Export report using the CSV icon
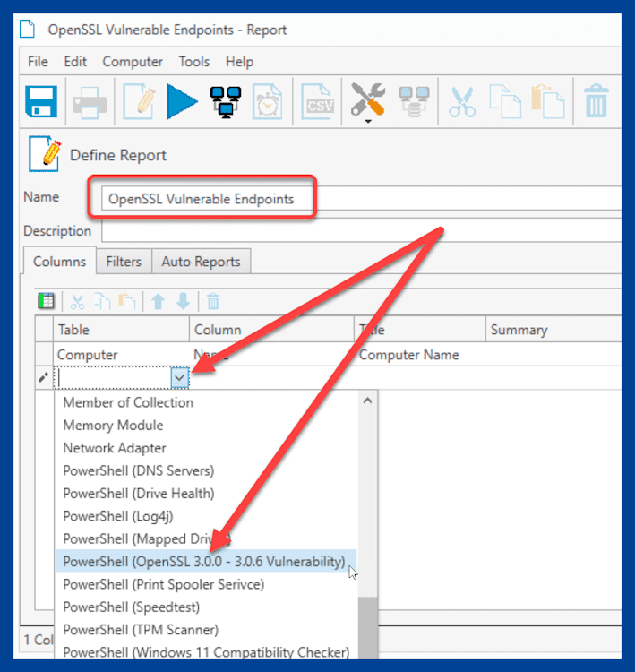 (317, 101)
